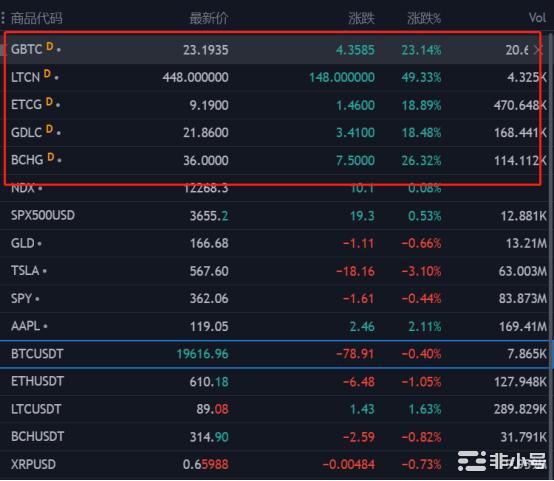Click ETCG last price 9.1900
Viewport: 554px width, 481px height.
[x=209, y=105]
